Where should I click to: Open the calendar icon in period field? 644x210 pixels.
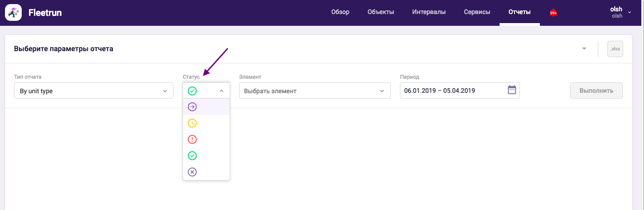click(512, 90)
